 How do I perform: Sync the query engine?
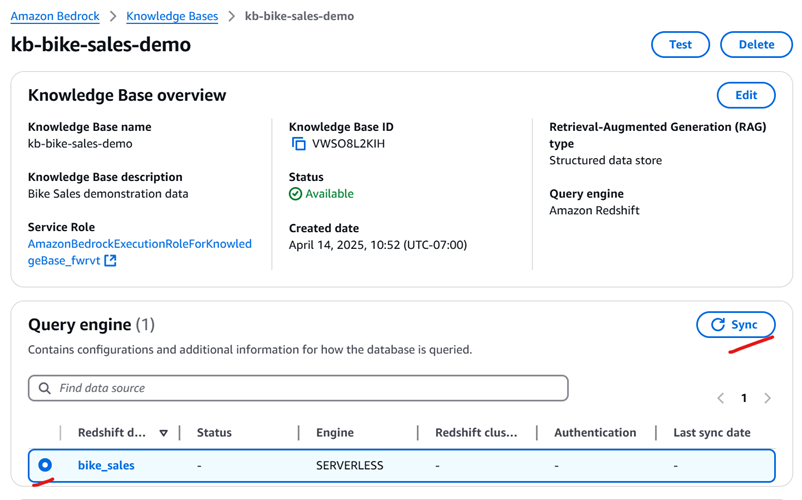[x=735, y=325]
